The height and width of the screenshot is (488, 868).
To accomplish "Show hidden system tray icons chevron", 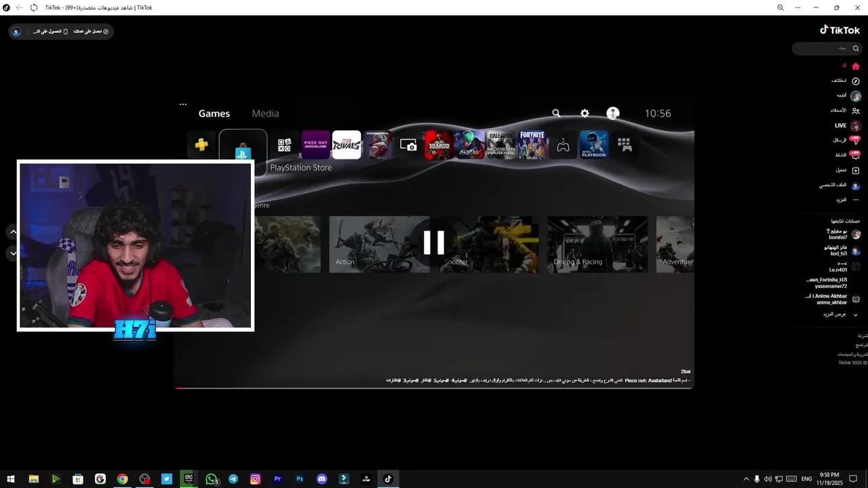I will [x=747, y=479].
